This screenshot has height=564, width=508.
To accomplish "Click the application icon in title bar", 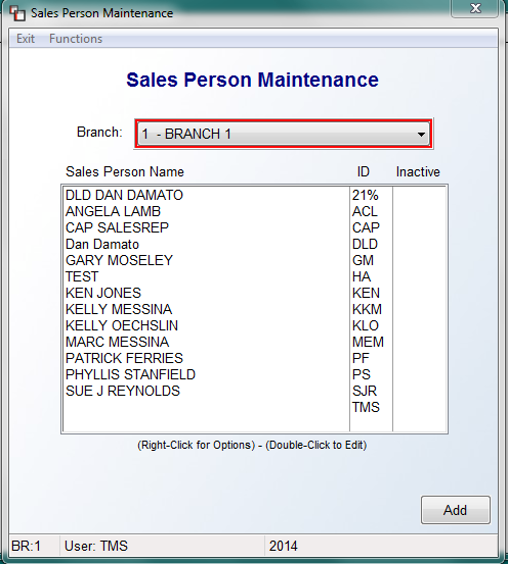I will 17,13.
